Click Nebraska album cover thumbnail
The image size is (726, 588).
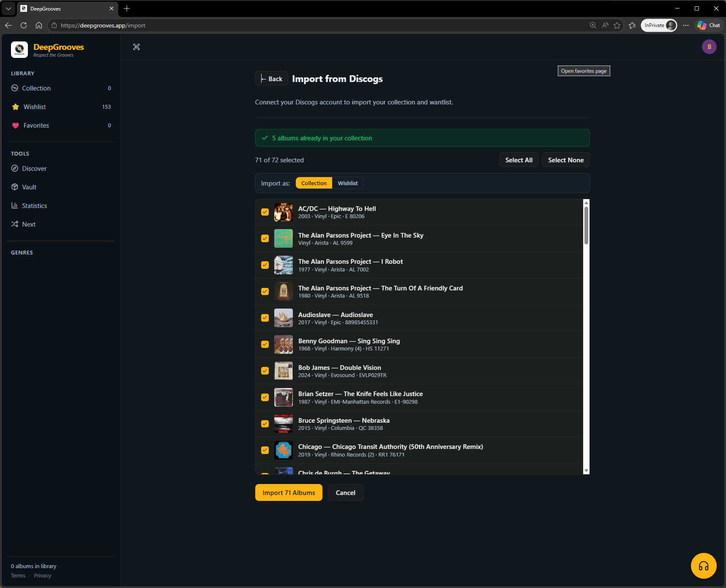[x=284, y=424]
